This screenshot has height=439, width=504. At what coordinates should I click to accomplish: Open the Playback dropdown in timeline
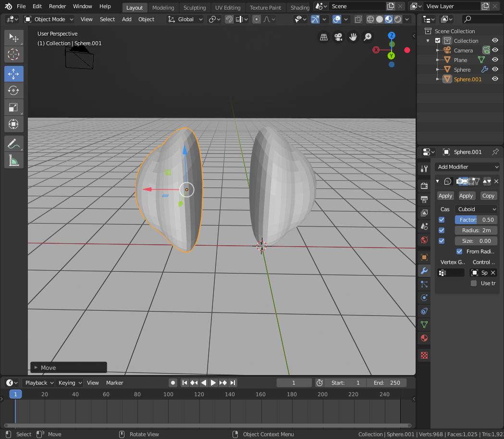pyautogui.click(x=39, y=383)
